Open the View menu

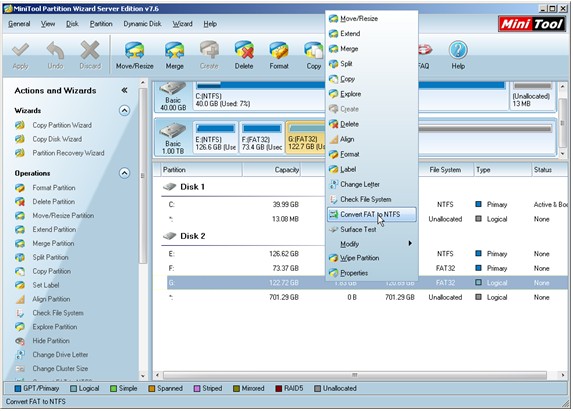[48, 24]
